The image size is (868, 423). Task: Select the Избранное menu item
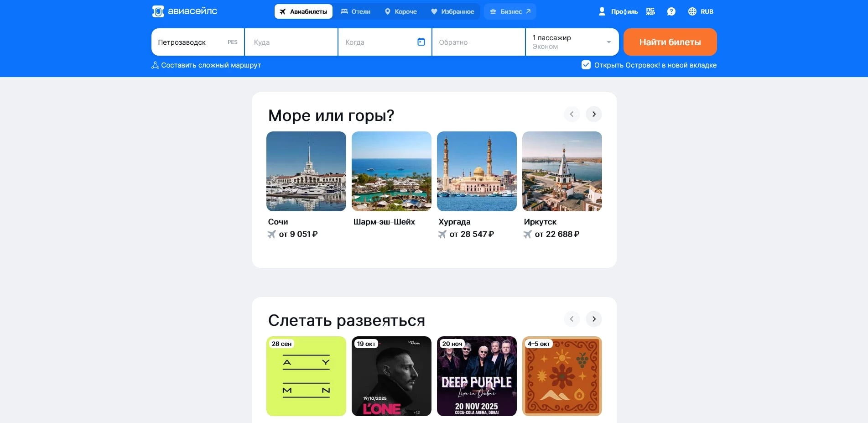pyautogui.click(x=452, y=11)
